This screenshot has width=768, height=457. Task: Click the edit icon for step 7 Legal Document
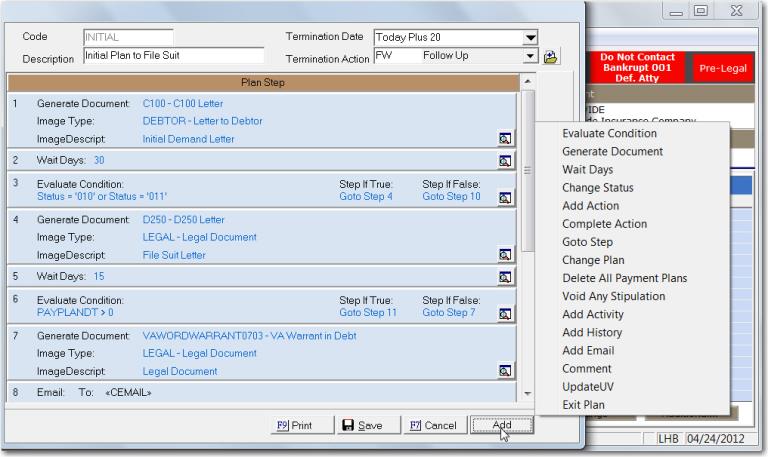tap(506, 371)
